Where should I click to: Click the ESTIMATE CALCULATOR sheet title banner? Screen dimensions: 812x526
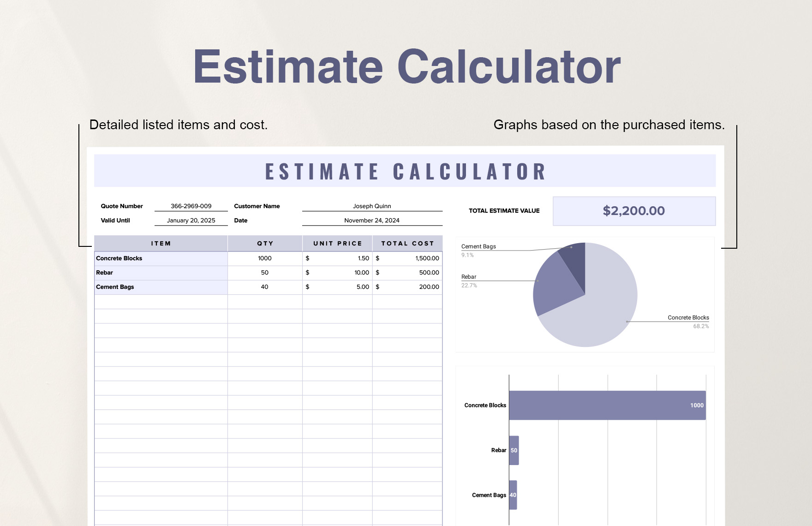click(405, 171)
